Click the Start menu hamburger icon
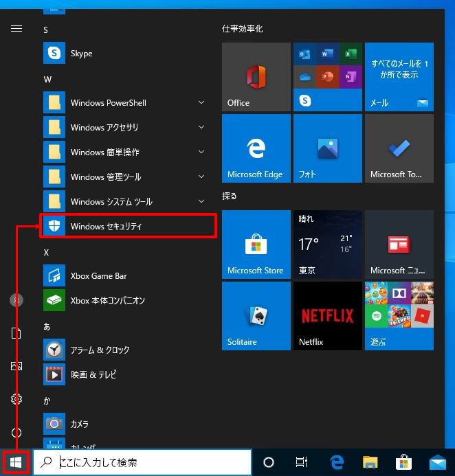Image resolution: width=455 pixels, height=476 pixels. (x=16, y=29)
